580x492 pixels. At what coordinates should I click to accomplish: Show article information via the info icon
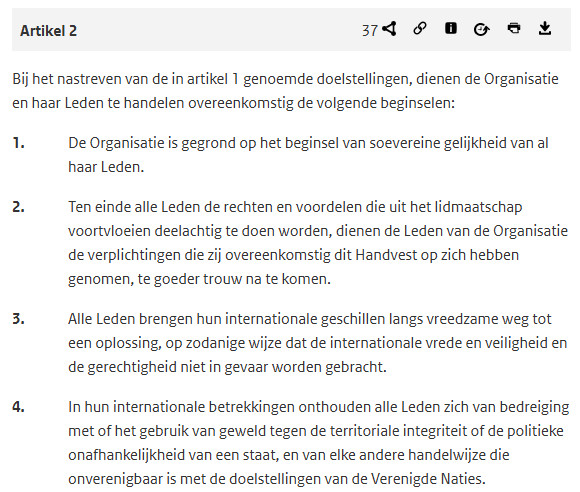451,28
